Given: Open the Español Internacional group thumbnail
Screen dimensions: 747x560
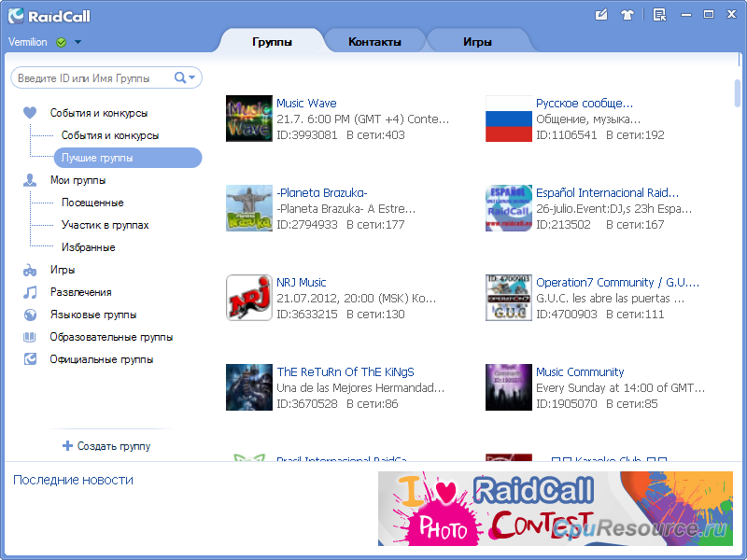Looking at the screenshot, I should point(509,208).
